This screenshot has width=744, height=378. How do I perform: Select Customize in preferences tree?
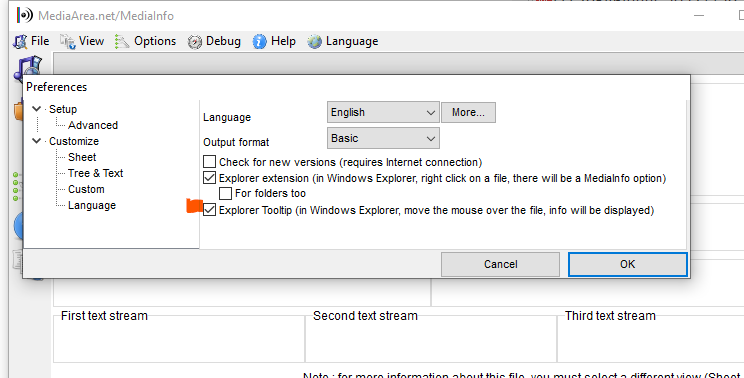[x=74, y=141]
